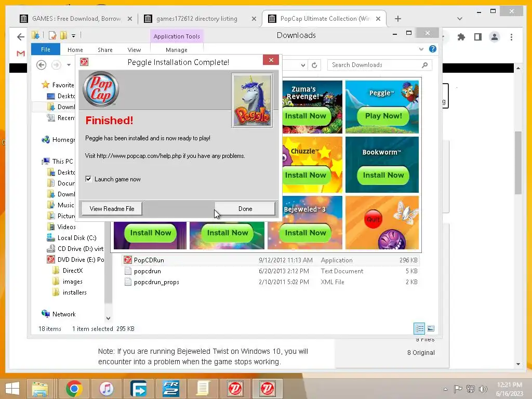
Task: Click the red Quit button in launcher
Action: click(373, 220)
